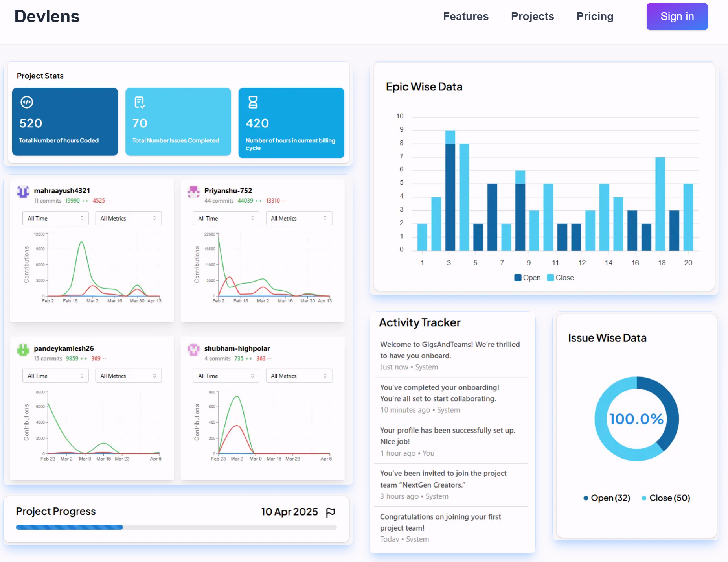Toggle Open (32) in Issue Wise legend
This screenshot has height=562, width=728.
point(607,498)
